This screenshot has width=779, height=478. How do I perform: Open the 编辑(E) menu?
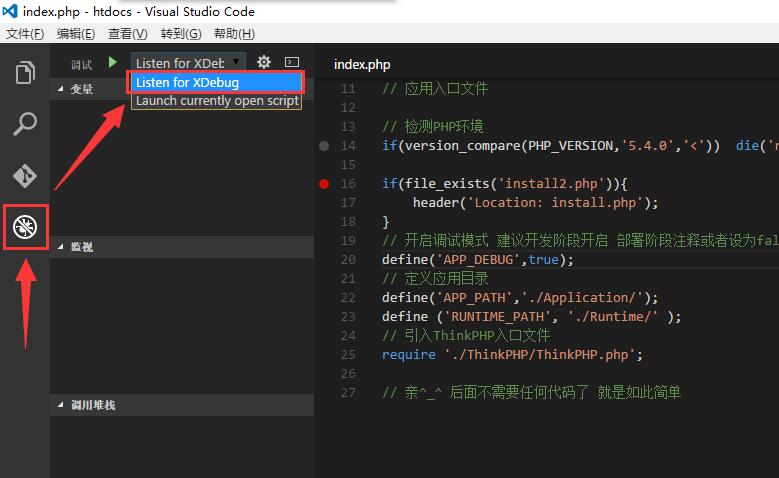[x=76, y=34]
